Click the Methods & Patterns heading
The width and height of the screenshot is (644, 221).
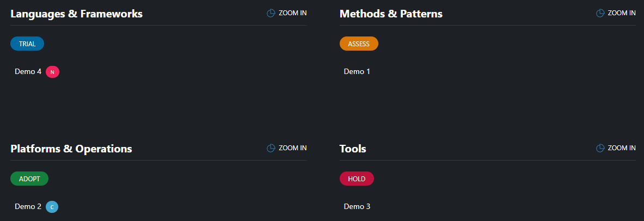[x=391, y=14]
